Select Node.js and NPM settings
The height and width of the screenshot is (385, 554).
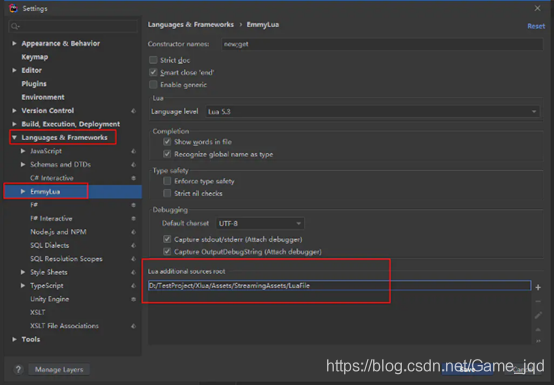click(58, 232)
